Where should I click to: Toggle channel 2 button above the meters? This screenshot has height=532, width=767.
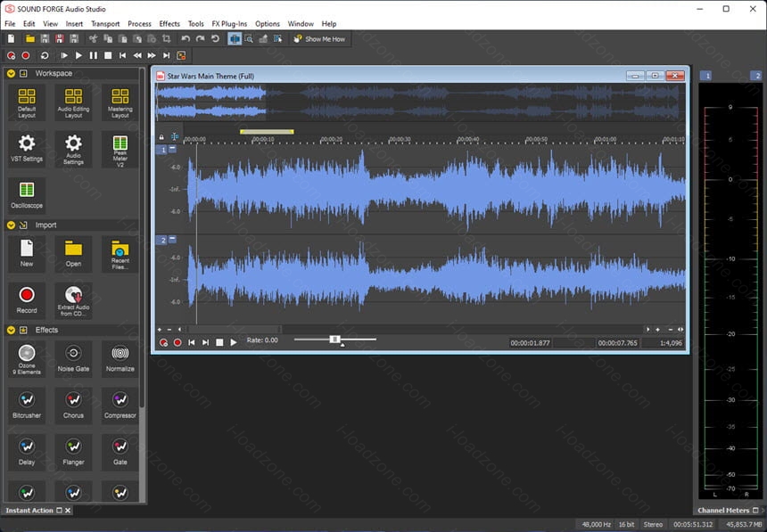[x=756, y=76]
